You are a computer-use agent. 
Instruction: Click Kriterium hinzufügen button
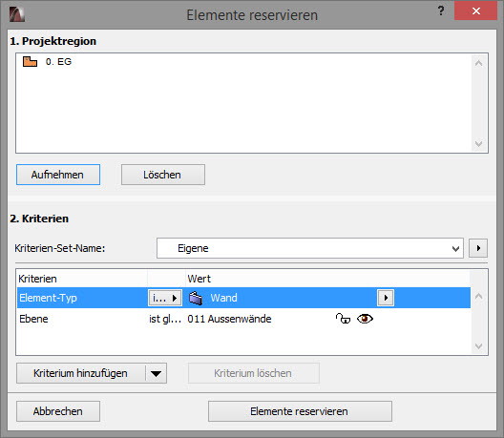[81, 373]
